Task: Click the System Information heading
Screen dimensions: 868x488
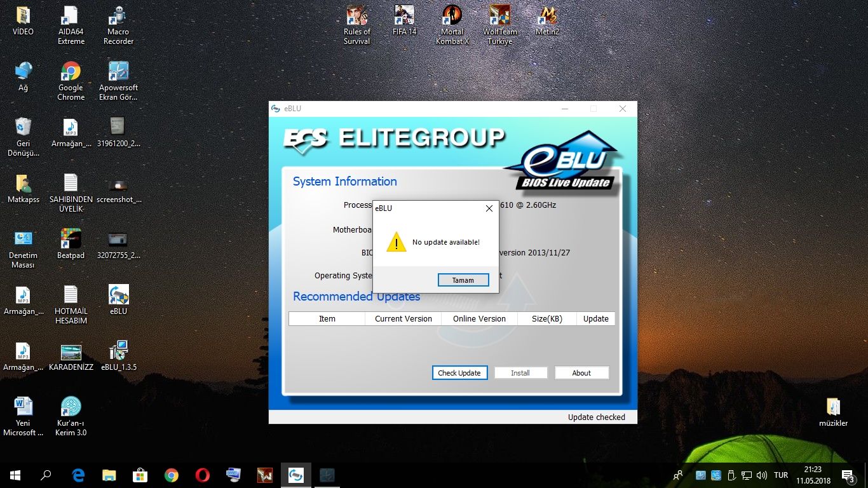Action: (345, 182)
